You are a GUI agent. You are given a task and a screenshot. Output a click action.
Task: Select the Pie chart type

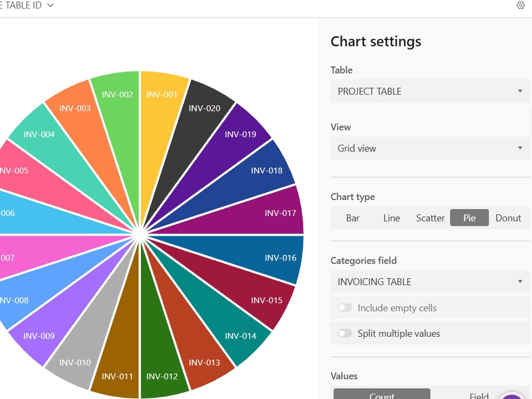[x=469, y=218]
